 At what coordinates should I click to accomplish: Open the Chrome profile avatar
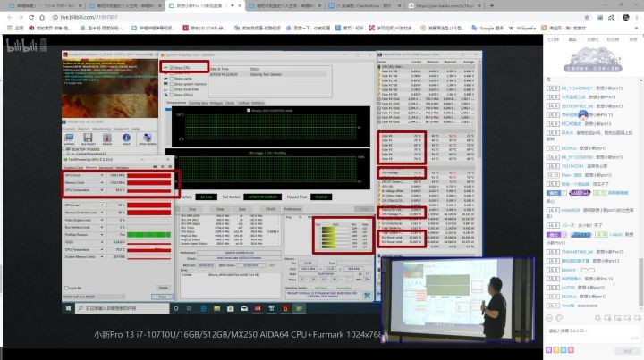625,17
